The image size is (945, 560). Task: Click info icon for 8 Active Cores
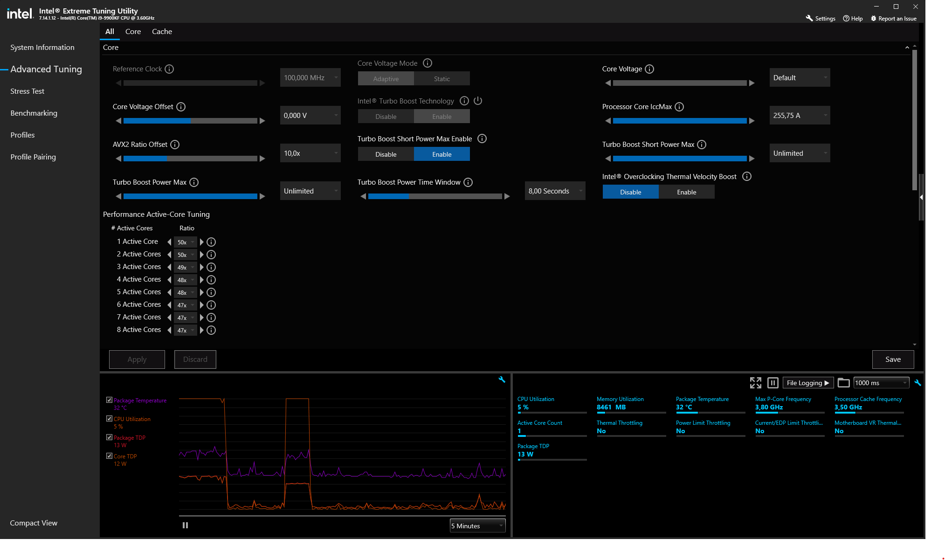[x=211, y=330]
